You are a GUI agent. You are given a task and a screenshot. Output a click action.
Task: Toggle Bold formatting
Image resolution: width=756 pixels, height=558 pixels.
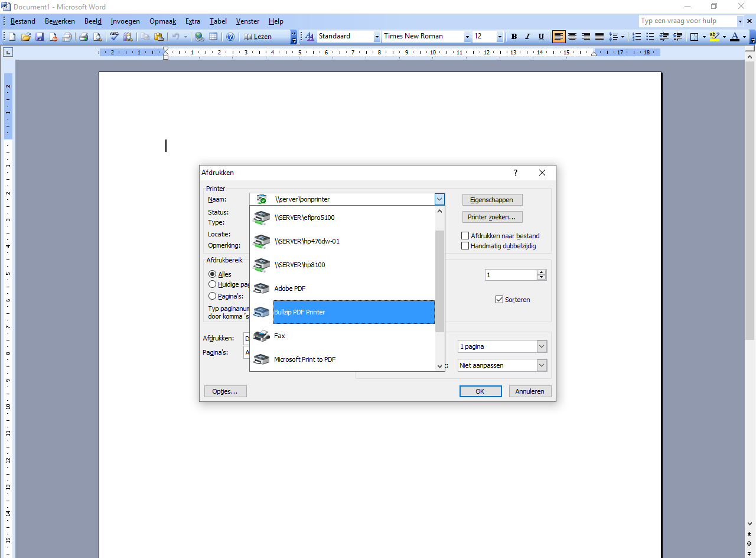click(514, 37)
